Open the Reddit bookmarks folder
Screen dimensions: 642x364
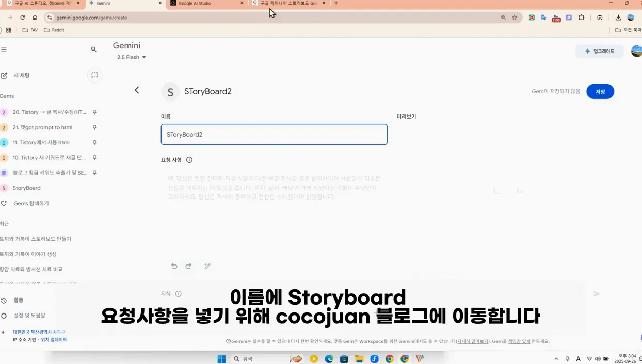tap(54, 30)
